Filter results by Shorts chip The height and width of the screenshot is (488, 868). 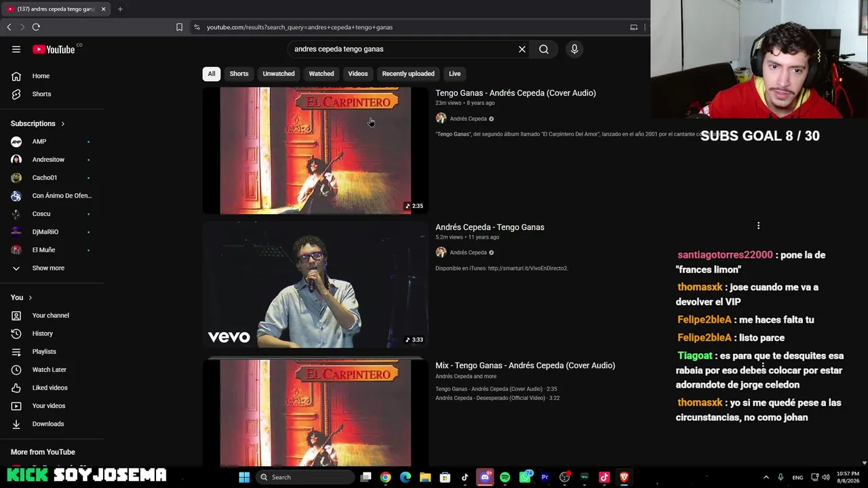[239, 74]
